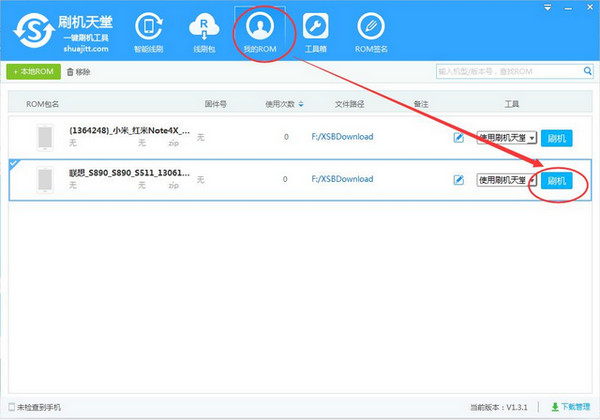
Task: Open 下载管理 download manager
Action: click(x=571, y=407)
